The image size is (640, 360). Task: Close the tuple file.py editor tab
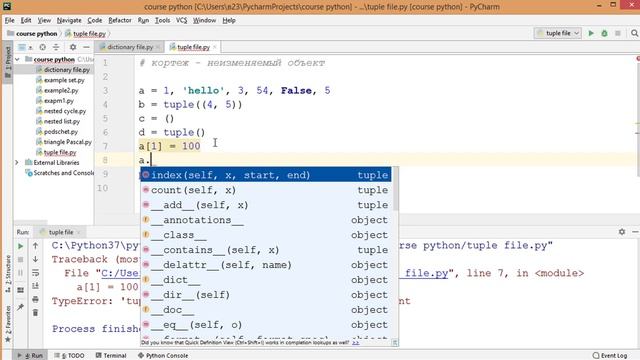214,47
